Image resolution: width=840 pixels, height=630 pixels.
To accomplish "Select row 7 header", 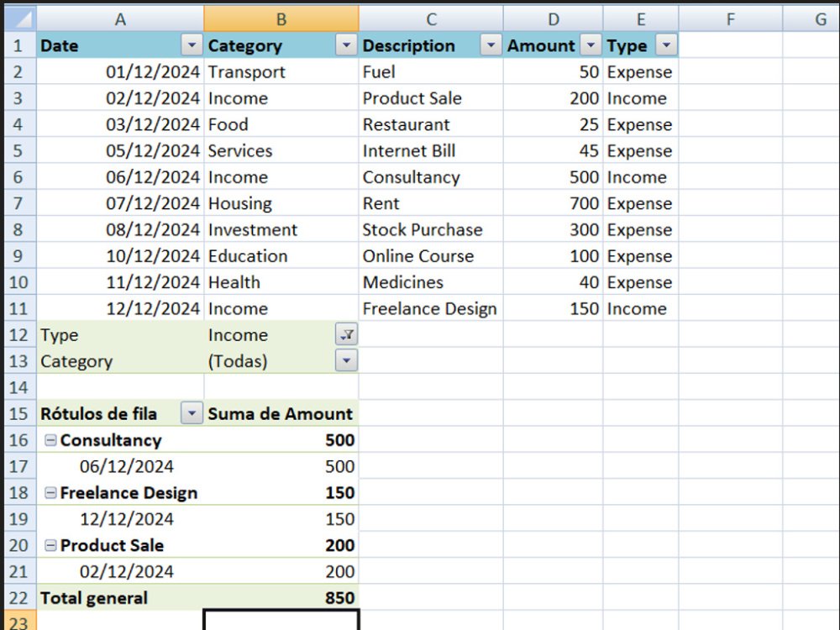I will pos(20,203).
